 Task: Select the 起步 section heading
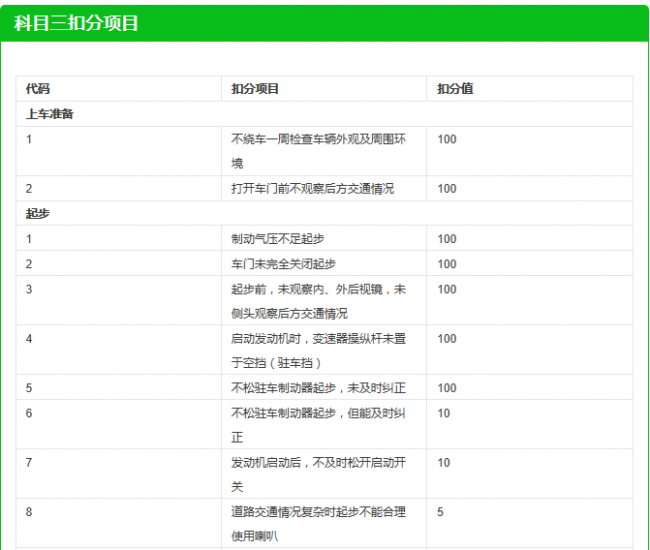click(38, 214)
